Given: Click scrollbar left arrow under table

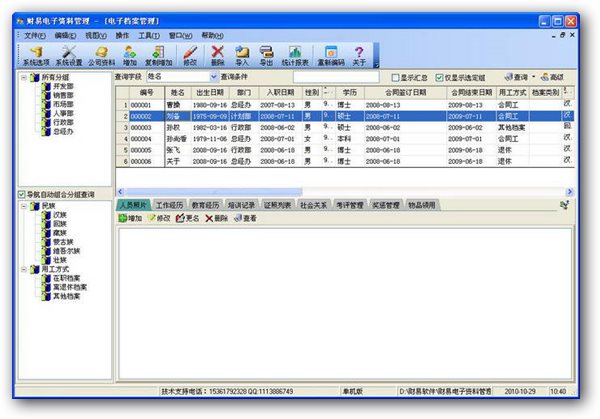Looking at the screenshot, I should click(x=120, y=191).
